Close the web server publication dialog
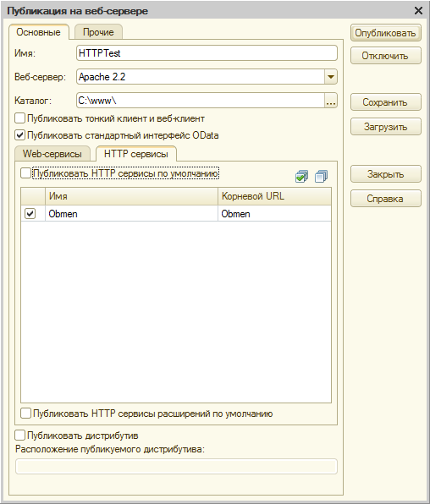Viewport: 430px width, 504px height. pyautogui.click(x=418, y=11)
